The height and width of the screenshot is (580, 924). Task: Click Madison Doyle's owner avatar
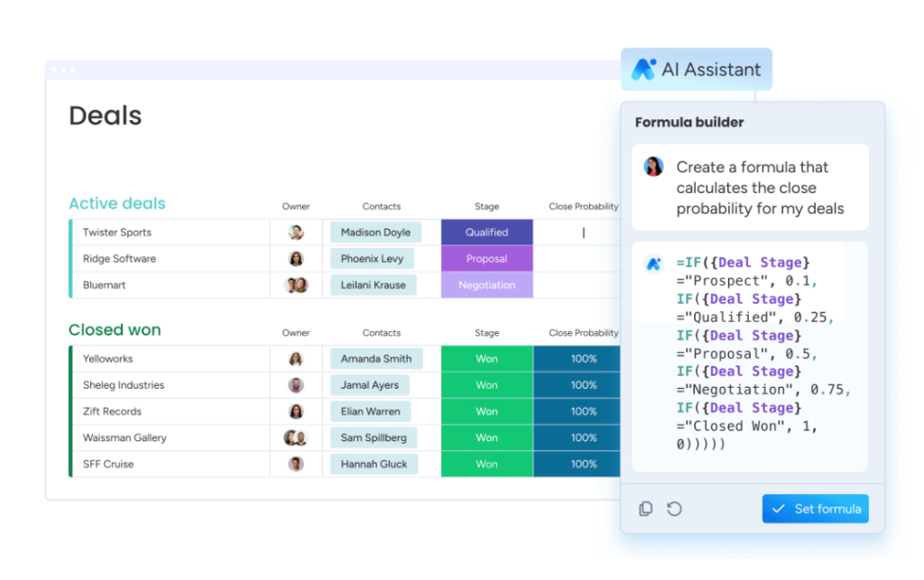pos(296,232)
